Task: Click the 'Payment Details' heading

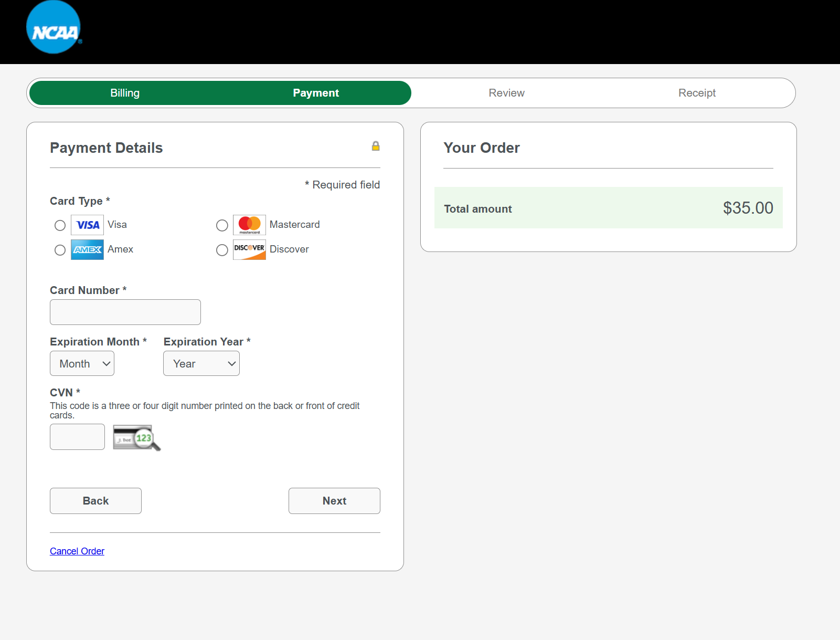Action: click(106, 148)
